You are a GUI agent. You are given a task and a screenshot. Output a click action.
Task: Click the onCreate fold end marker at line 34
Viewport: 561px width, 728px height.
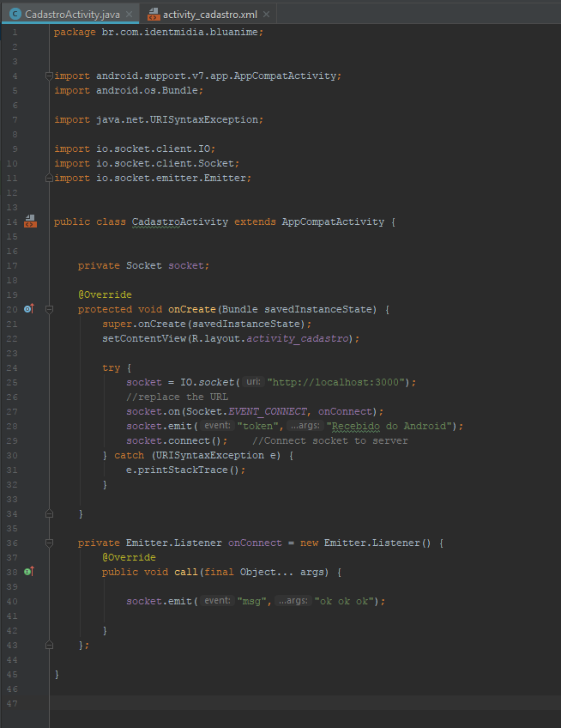click(49, 514)
